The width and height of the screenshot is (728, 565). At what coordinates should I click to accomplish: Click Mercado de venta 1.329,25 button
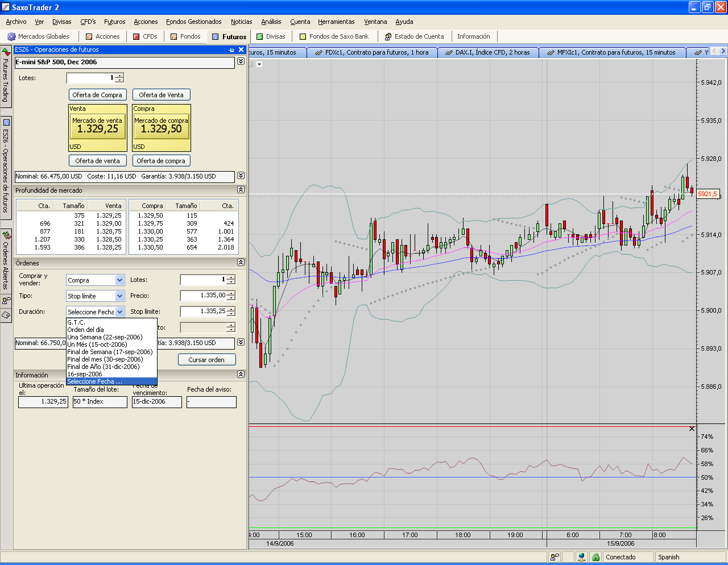[x=97, y=127]
